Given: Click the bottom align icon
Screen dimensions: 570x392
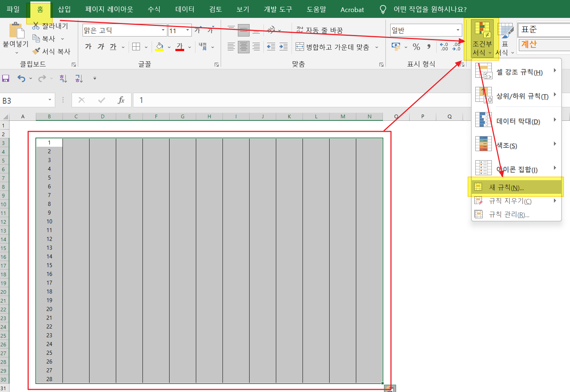Looking at the screenshot, I should (x=256, y=30).
